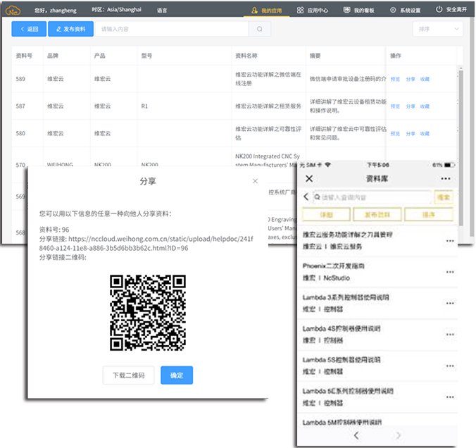Click the 发布资料 blue button

(70, 29)
